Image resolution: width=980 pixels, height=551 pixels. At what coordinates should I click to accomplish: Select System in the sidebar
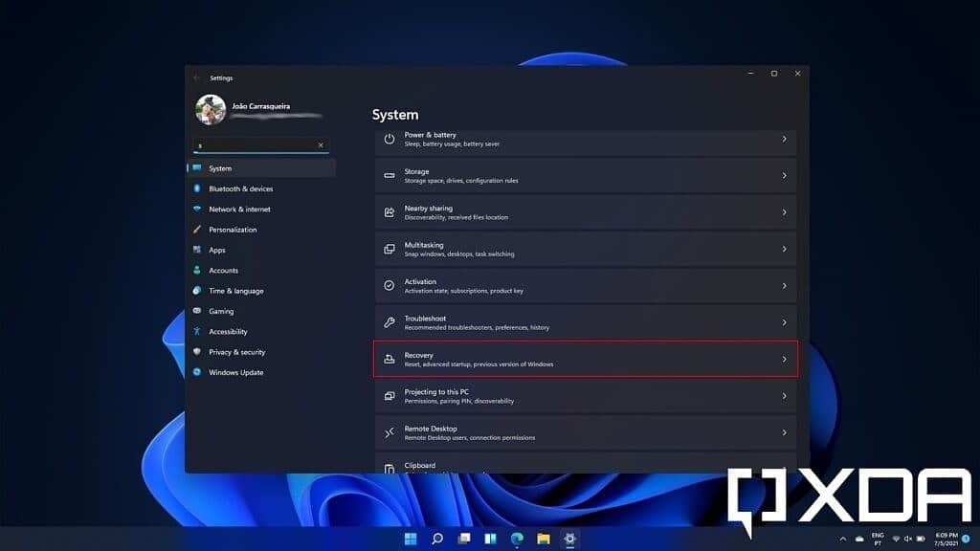coord(261,168)
